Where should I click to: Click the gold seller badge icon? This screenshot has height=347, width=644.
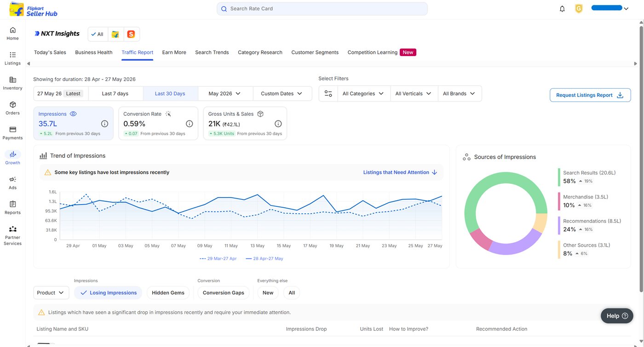(x=579, y=9)
